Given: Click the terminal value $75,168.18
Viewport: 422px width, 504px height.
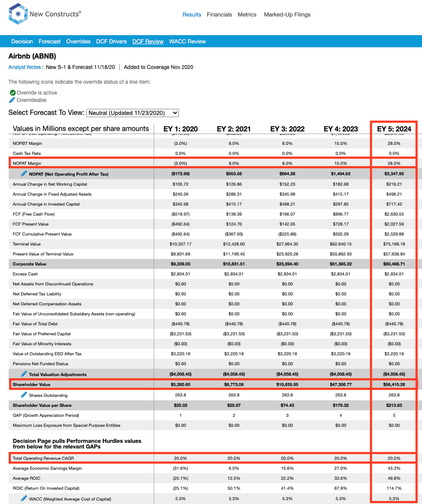Looking at the screenshot, I should (x=394, y=244).
